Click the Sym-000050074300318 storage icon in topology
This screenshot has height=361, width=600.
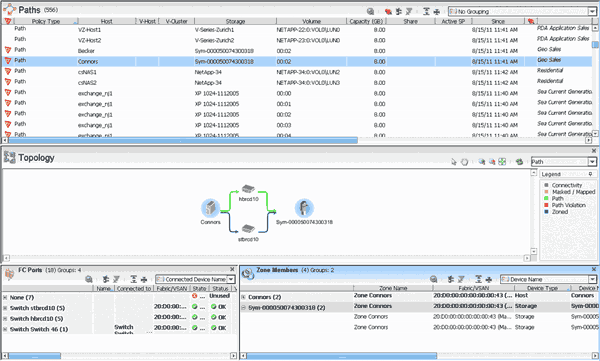coord(304,208)
